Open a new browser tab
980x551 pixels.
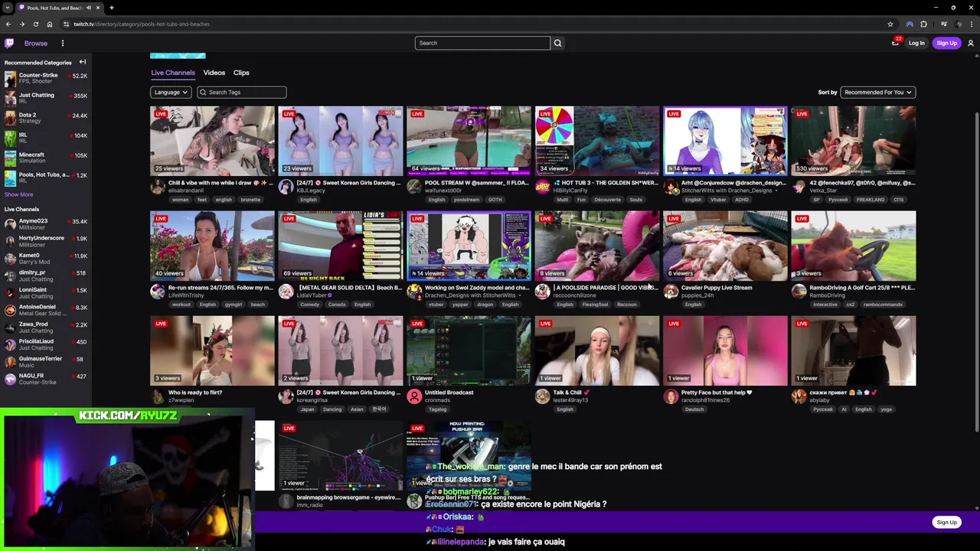pos(112,8)
